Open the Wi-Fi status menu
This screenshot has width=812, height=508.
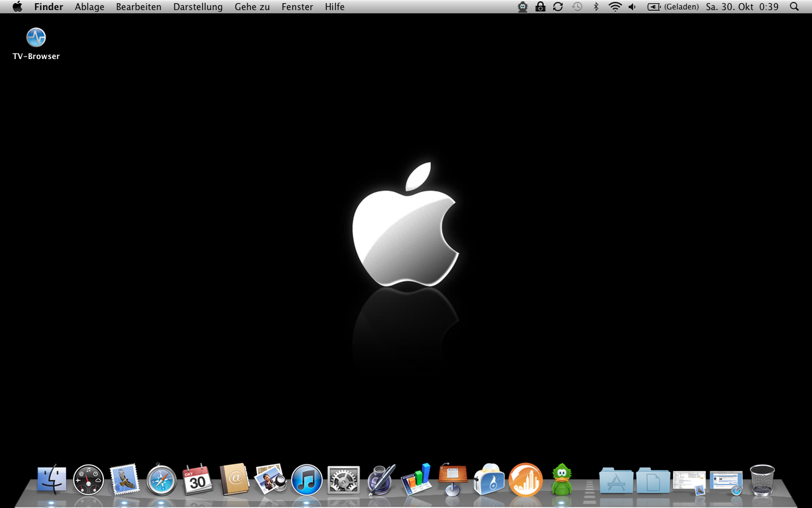point(615,7)
